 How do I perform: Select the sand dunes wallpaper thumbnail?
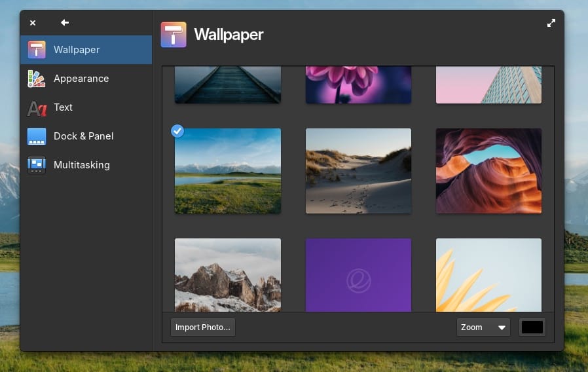pos(358,171)
